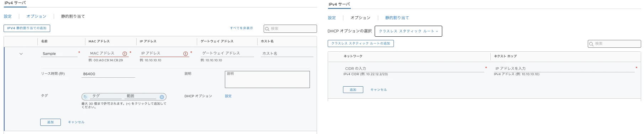Screen dimensions: 644x134
Task: Click the tag label icon in tag box
Action: 85,97
